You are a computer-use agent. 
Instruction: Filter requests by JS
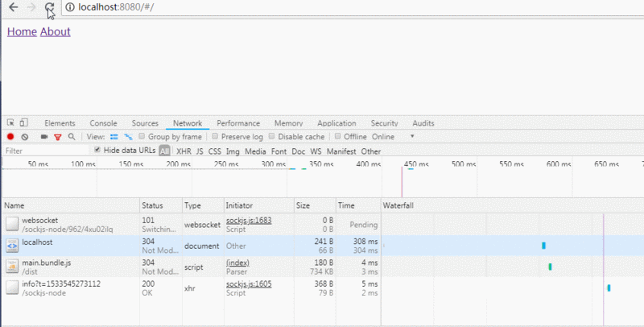pos(200,151)
